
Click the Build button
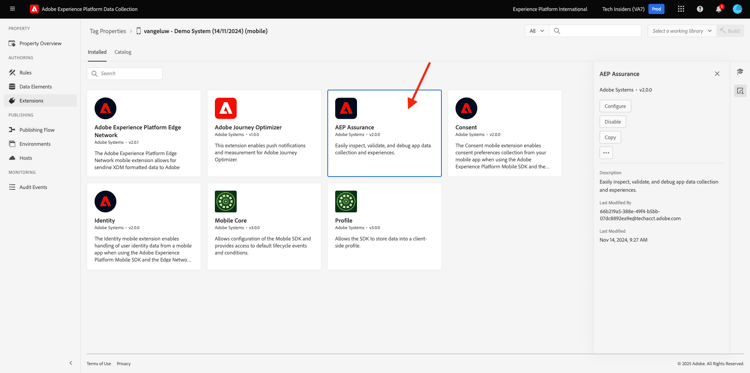pyautogui.click(x=730, y=31)
